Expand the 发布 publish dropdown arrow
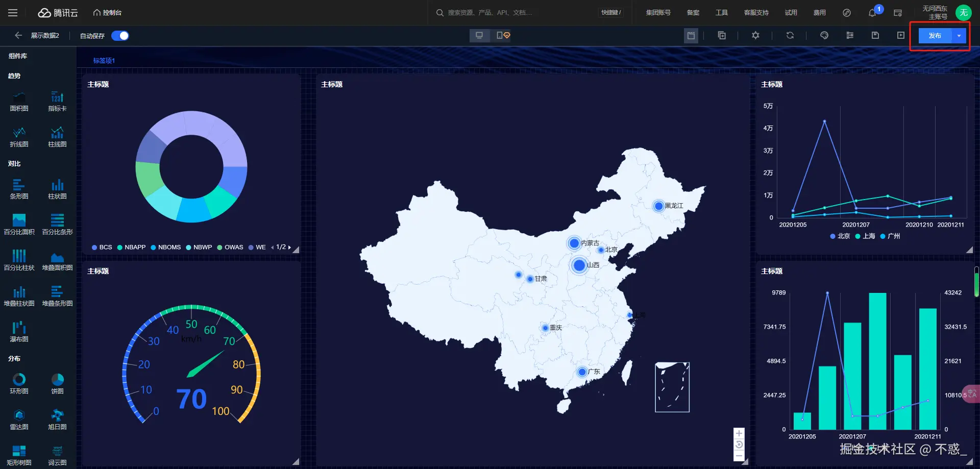This screenshot has height=469, width=980. point(959,36)
